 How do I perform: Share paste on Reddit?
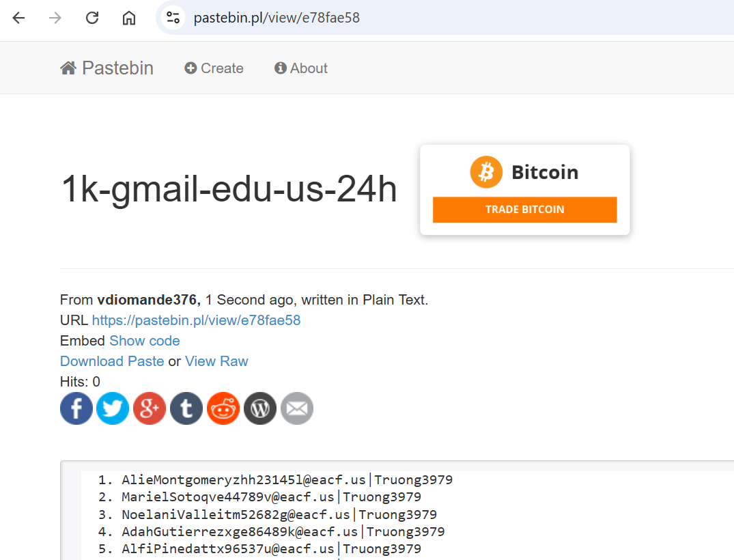(x=223, y=408)
